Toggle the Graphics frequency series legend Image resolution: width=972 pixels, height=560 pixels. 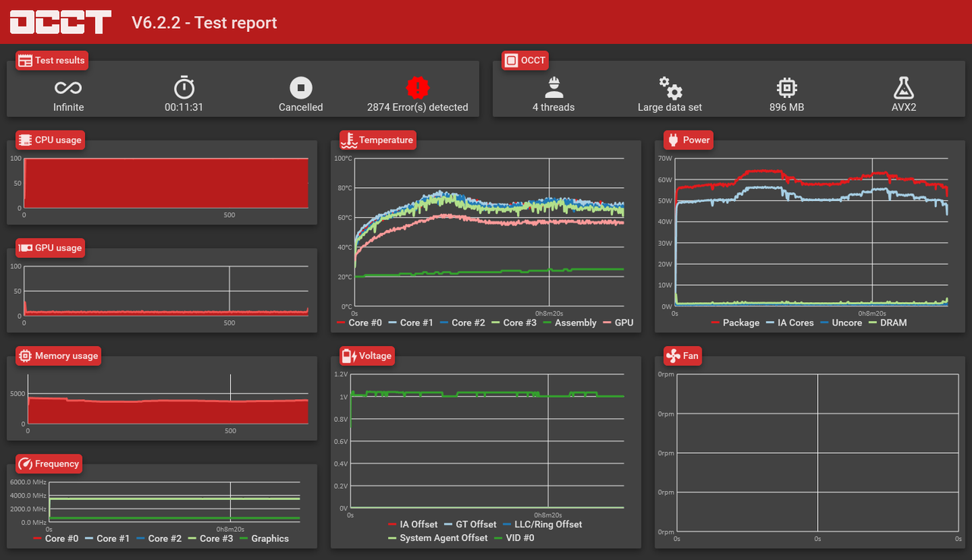tap(264, 538)
